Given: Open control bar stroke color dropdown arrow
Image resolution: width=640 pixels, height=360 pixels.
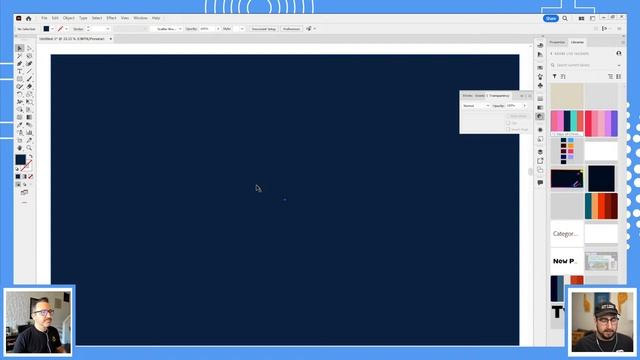Looking at the screenshot, I should pos(67,29).
